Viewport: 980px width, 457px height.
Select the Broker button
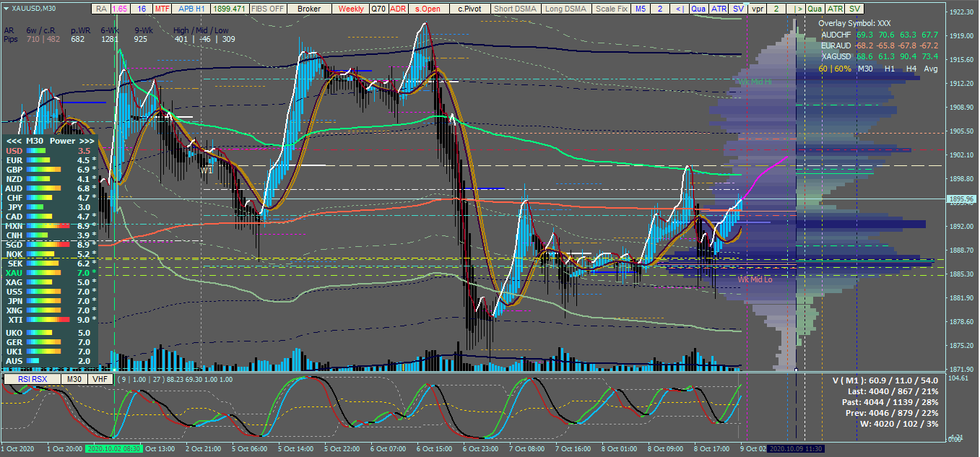click(309, 9)
